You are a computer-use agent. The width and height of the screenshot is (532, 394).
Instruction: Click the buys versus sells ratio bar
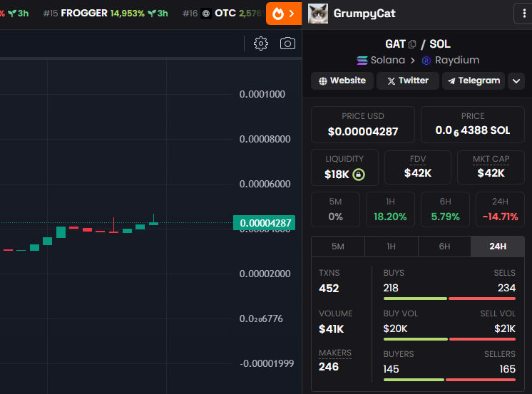point(449,299)
